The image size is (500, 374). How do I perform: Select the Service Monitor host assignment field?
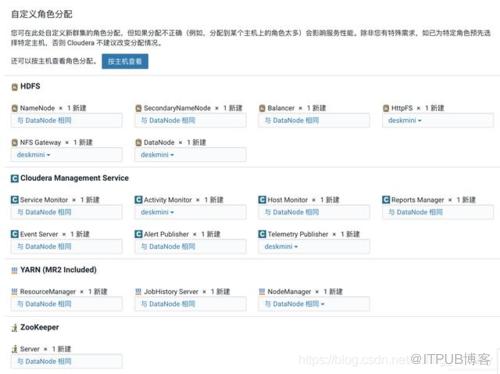pyautogui.click(x=66, y=212)
